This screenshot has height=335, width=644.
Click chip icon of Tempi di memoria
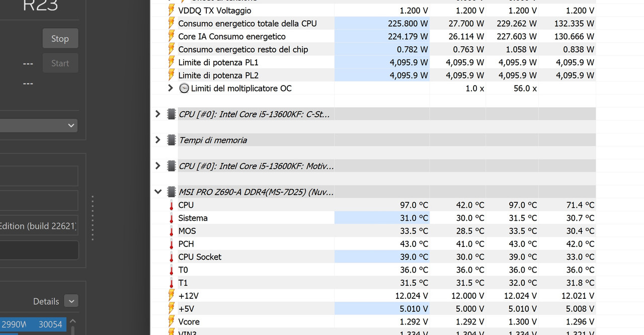point(171,140)
